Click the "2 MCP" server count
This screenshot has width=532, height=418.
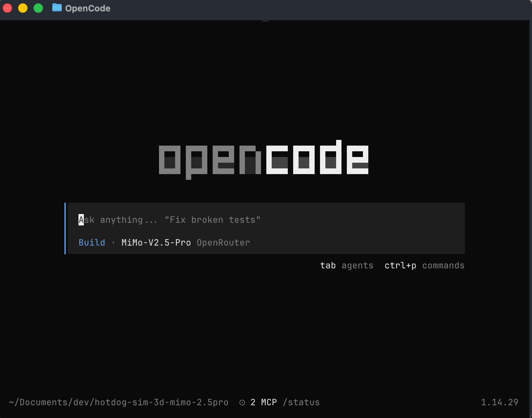(x=264, y=402)
